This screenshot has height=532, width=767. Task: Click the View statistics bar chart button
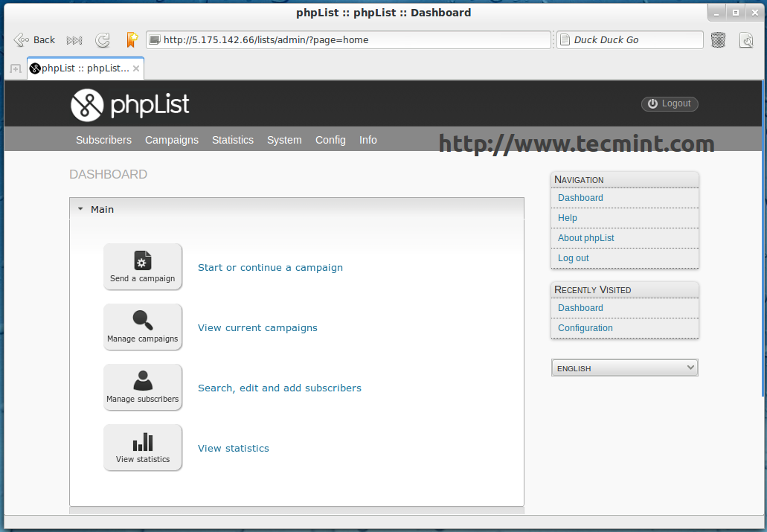(x=143, y=447)
